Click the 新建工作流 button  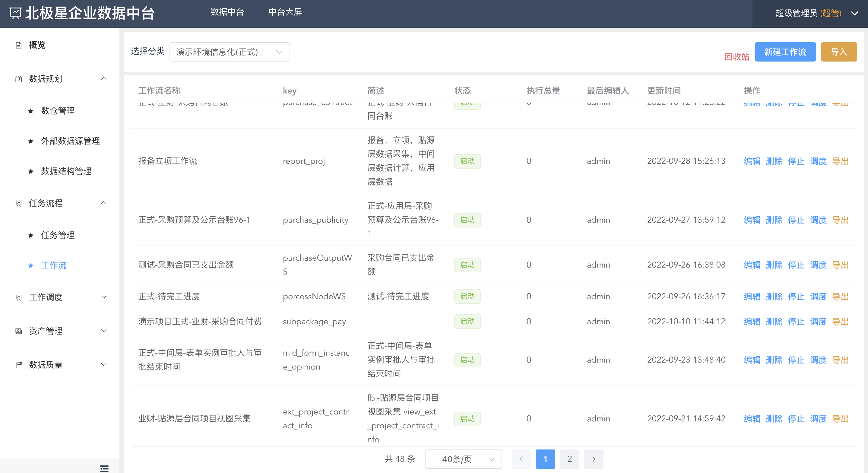pyautogui.click(x=785, y=52)
